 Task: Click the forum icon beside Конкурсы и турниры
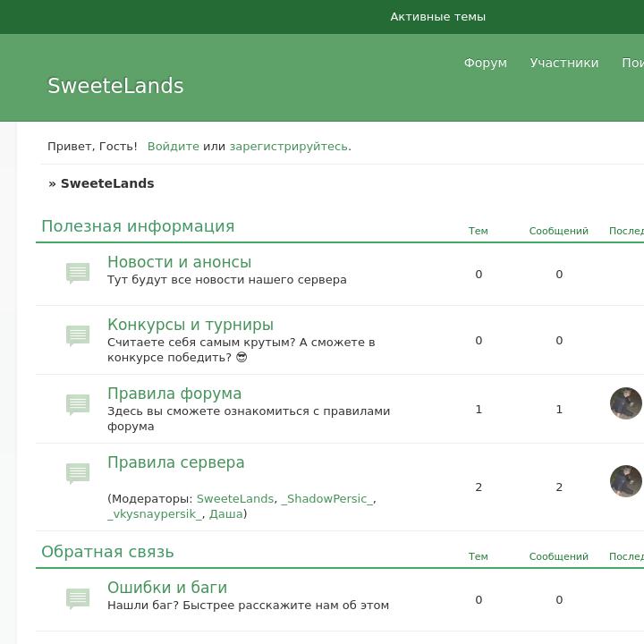[x=78, y=336]
